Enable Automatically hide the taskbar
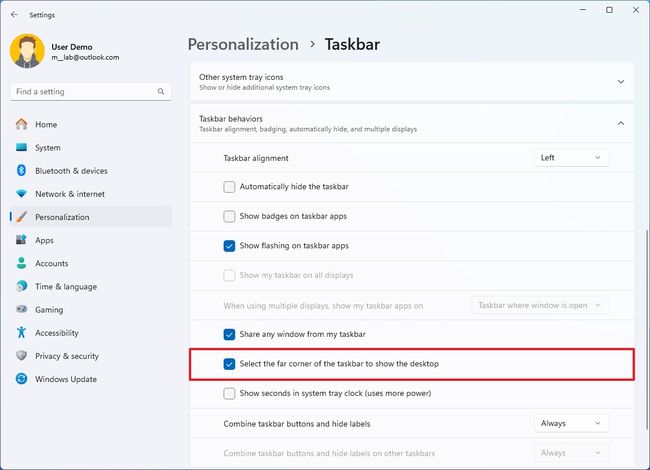Screen dimensions: 650x470 [230, 187]
